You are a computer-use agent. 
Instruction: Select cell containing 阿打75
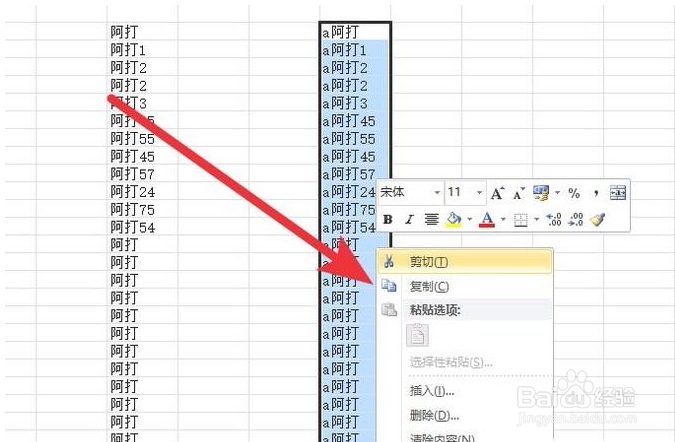point(142,209)
